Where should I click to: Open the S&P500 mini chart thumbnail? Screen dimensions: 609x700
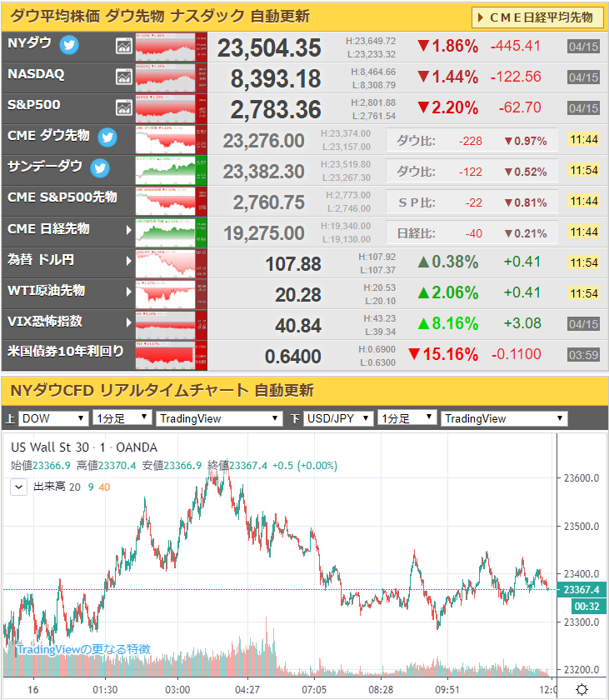point(171,108)
